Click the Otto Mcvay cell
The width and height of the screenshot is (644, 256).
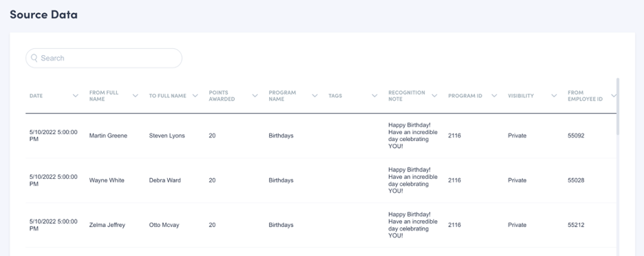pyautogui.click(x=164, y=225)
